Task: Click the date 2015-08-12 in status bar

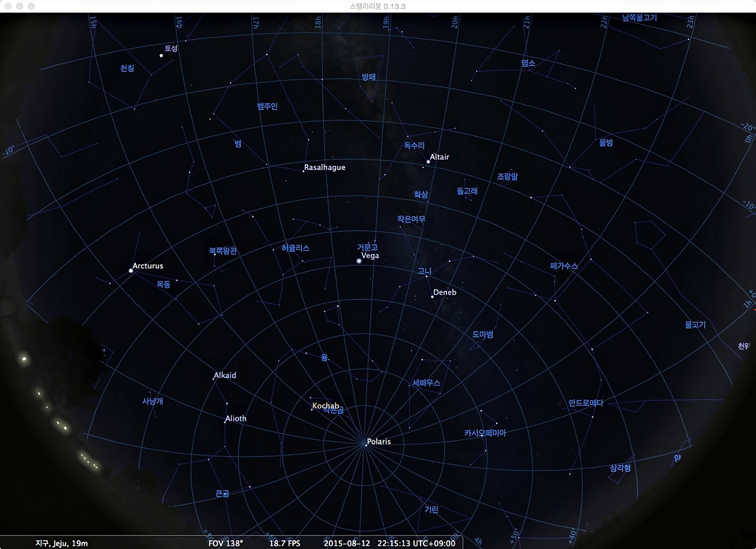Action: 347,543
